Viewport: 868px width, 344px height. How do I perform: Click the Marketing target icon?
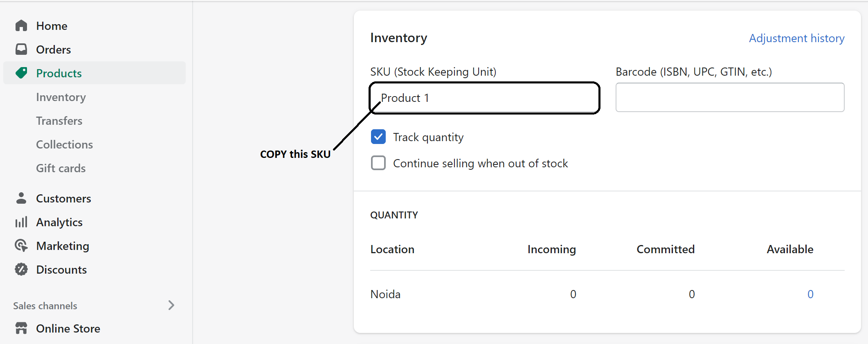[x=21, y=246]
